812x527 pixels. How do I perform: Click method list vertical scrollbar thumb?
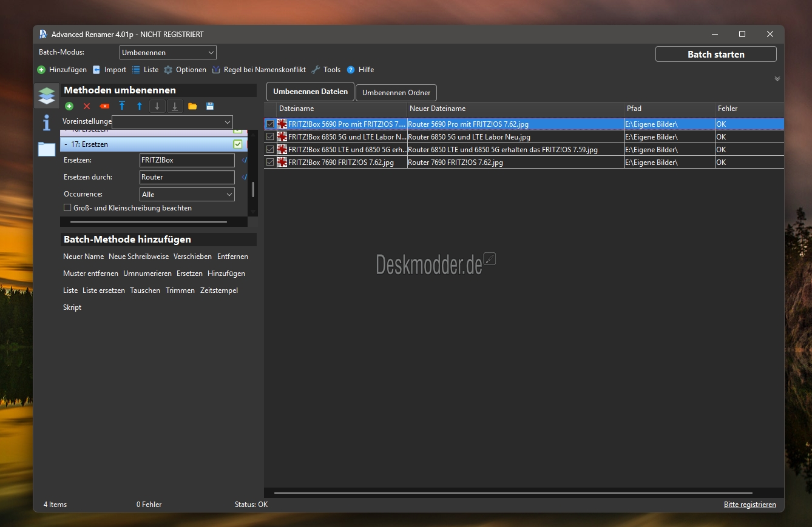(x=253, y=189)
